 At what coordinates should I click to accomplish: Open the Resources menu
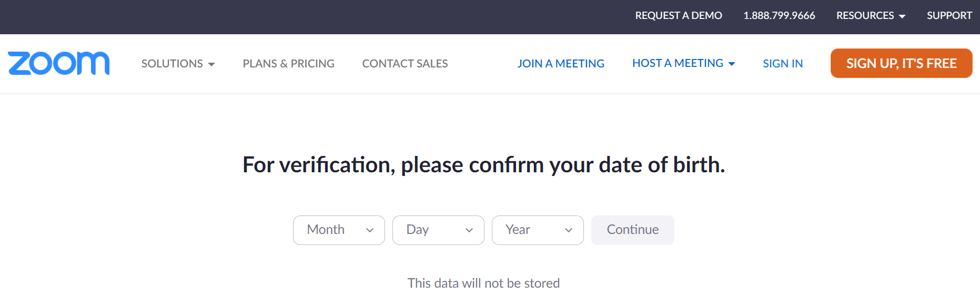865,16
